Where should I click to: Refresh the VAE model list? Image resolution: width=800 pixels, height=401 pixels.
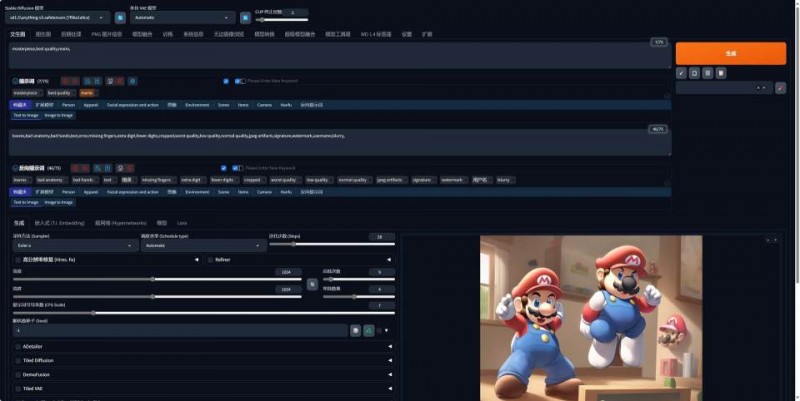click(246, 18)
